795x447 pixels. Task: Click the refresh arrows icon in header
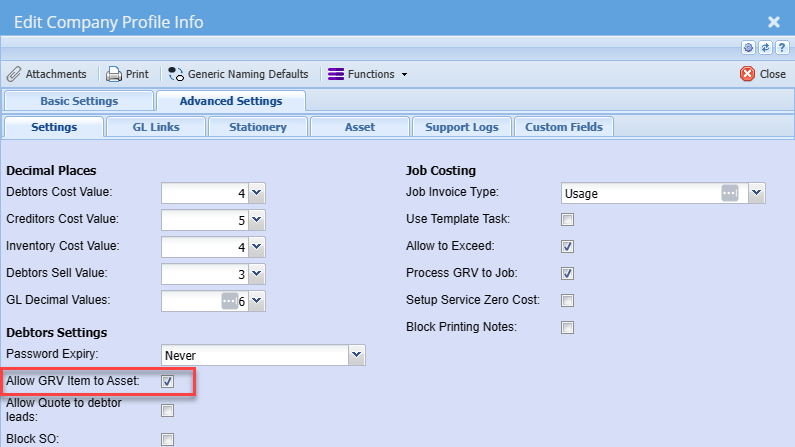pos(765,47)
